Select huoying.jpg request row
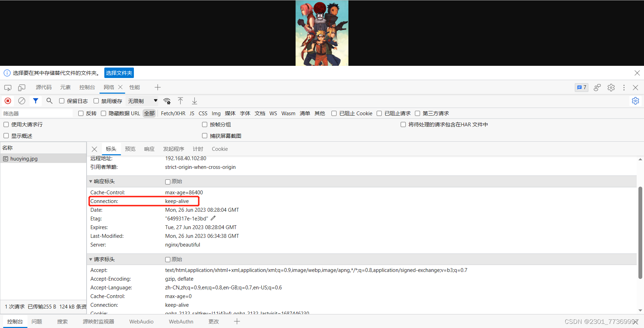Viewport: 644px width, 328px height. (x=43, y=159)
